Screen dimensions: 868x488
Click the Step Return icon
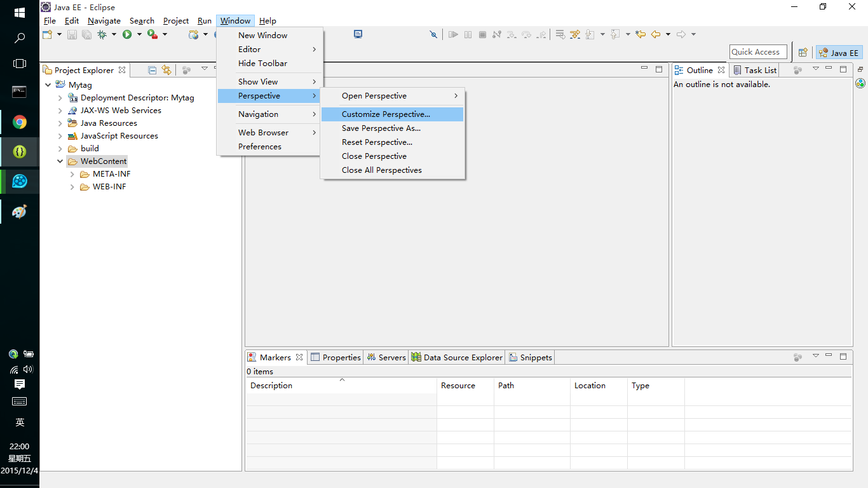click(x=541, y=34)
